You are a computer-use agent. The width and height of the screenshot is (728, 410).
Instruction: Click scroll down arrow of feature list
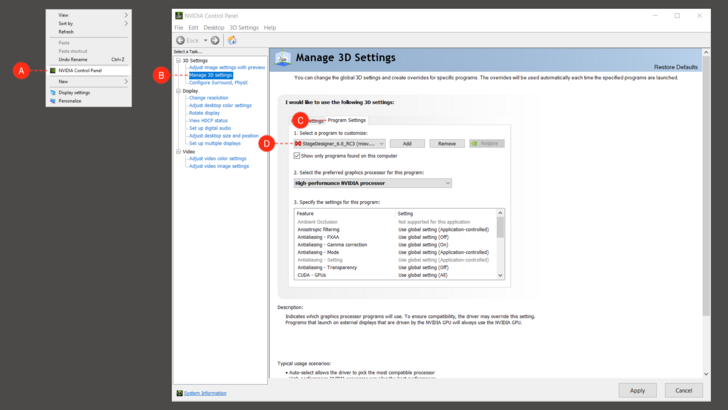(500, 275)
